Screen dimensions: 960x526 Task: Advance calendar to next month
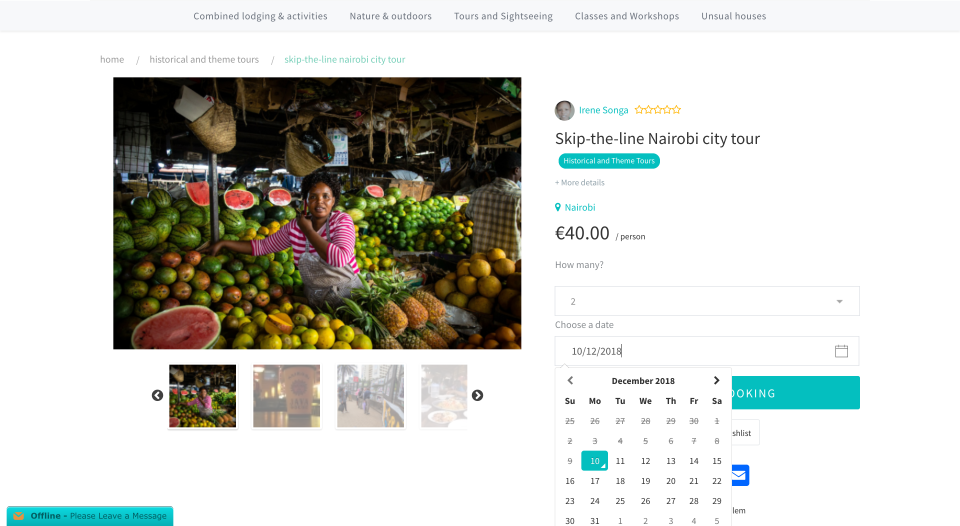[716, 380]
